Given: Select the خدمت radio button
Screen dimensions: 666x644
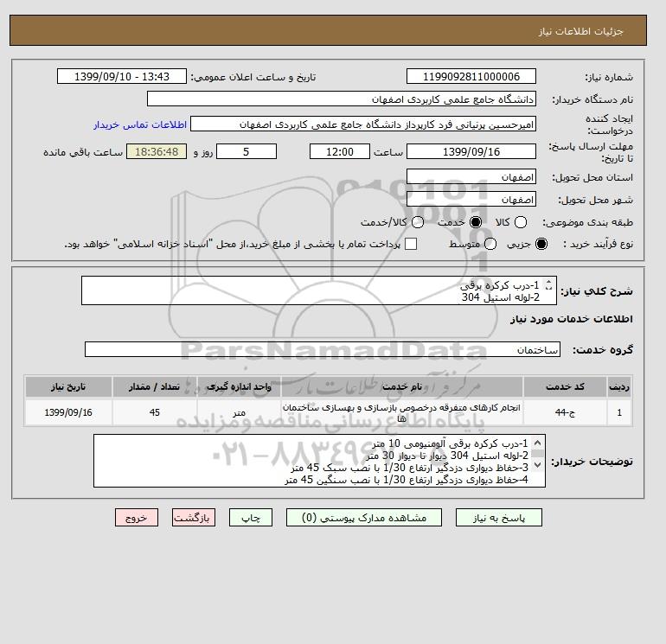Looking at the screenshot, I should pyautogui.click(x=476, y=222).
